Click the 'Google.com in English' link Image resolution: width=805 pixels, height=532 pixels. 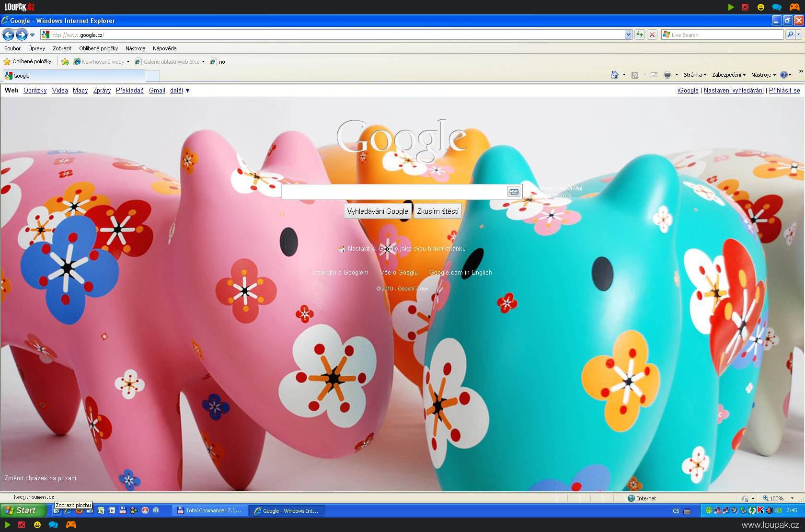click(x=460, y=273)
